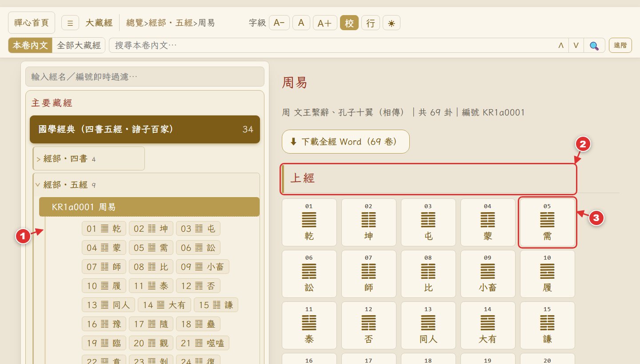
Task: Open hexagram card 06 訟
Action: coord(309,274)
